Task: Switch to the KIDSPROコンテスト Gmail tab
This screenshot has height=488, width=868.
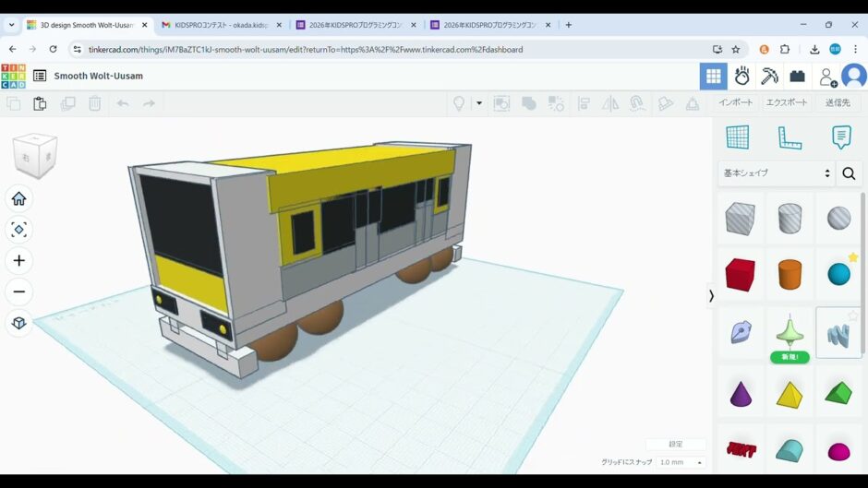Action: [214, 25]
